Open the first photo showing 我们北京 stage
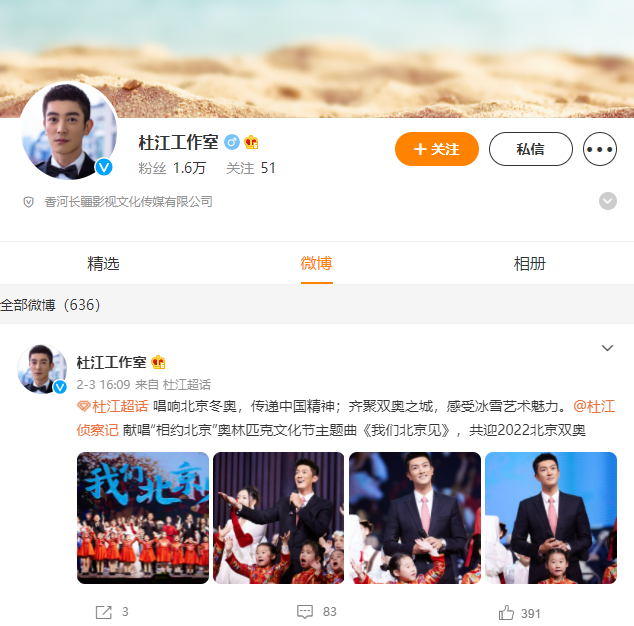Image resolution: width=634 pixels, height=626 pixels. click(x=143, y=518)
